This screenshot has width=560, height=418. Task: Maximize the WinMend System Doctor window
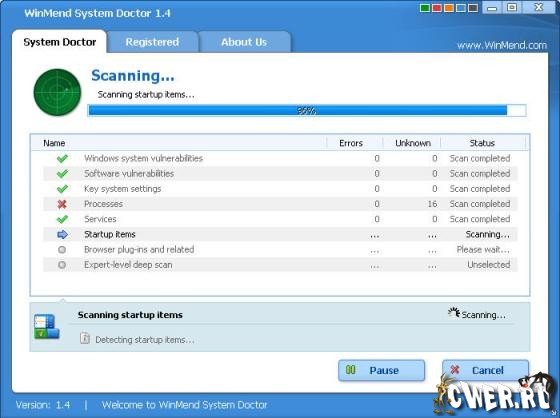[x=512, y=8]
